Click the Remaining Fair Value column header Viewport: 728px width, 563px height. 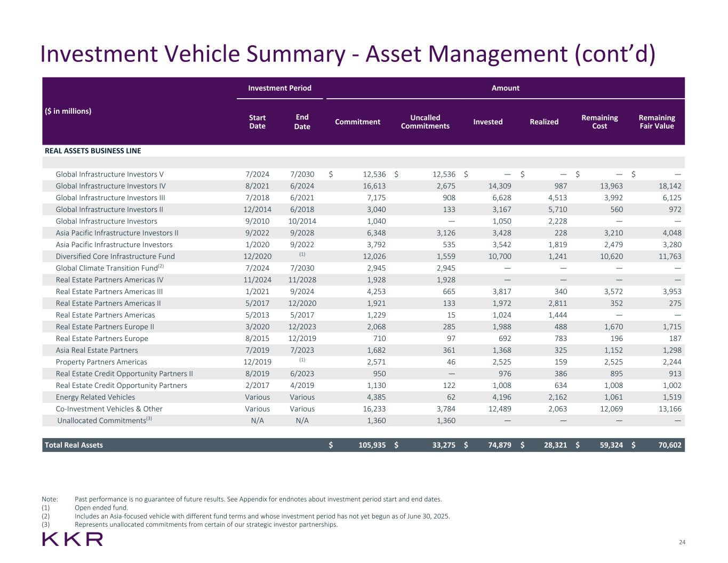tap(657, 122)
